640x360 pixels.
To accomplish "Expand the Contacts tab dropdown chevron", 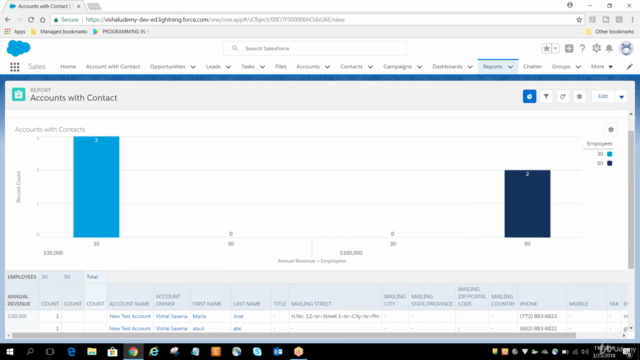I will [370, 67].
